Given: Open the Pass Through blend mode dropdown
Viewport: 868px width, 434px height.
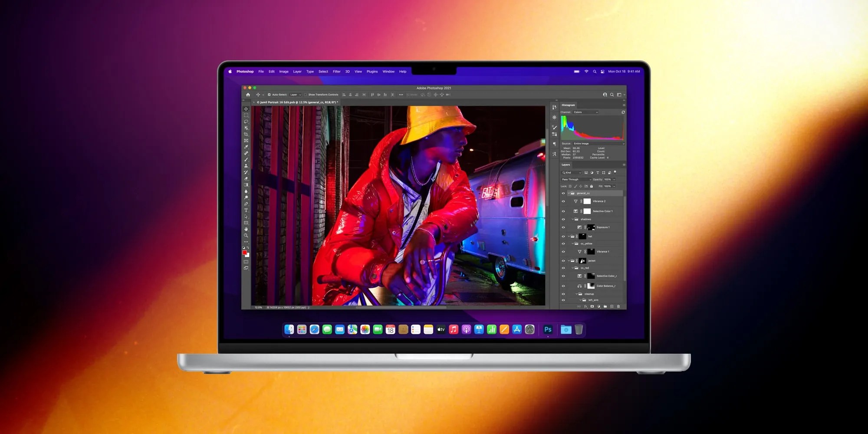Looking at the screenshot, I should click(x=577, y=179).
